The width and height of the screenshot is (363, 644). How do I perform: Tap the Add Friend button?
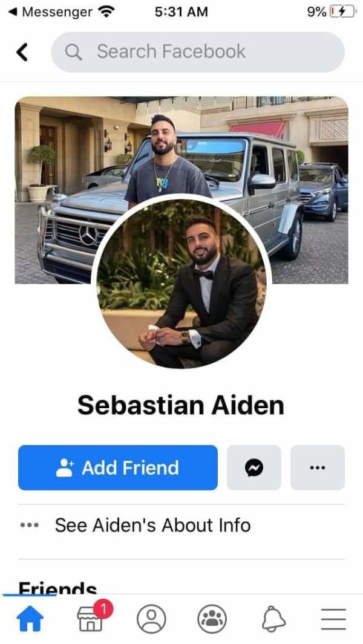(117, 467)
